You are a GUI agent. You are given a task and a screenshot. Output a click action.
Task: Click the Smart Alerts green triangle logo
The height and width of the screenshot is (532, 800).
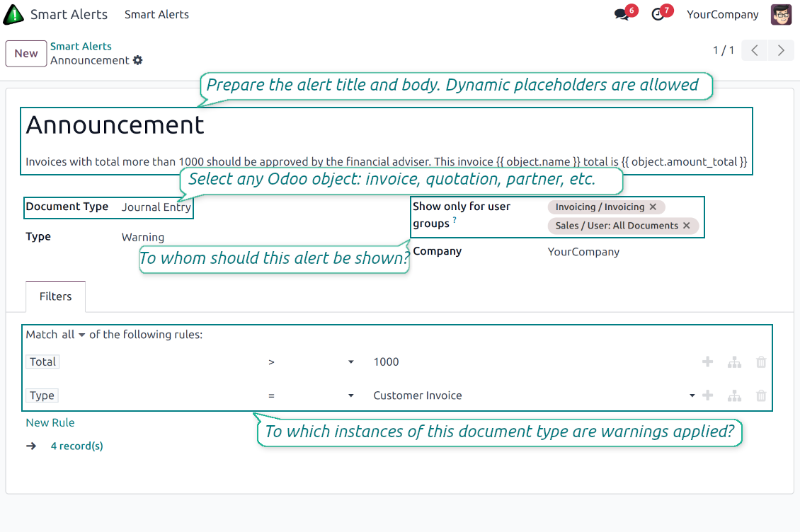point(13,14)
